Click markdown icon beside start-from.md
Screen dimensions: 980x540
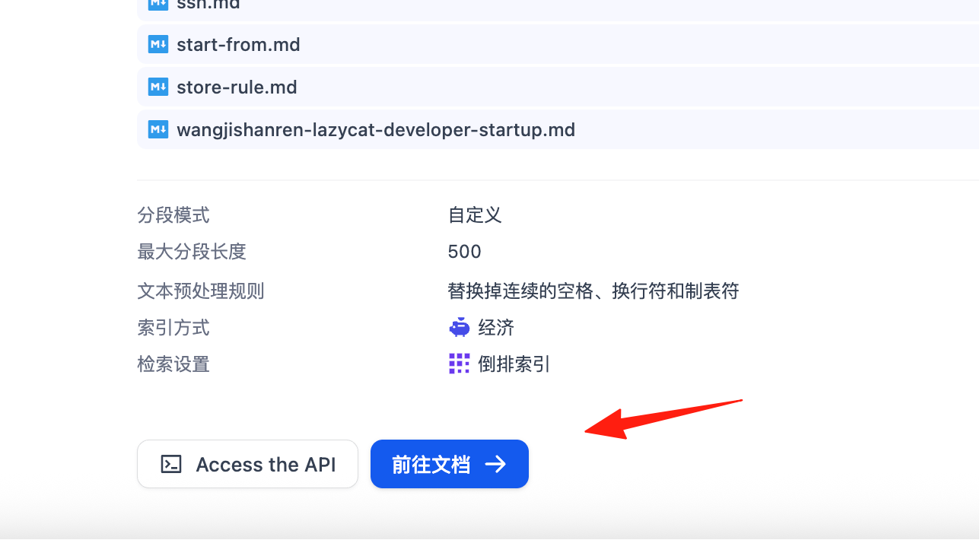(157, 45)
